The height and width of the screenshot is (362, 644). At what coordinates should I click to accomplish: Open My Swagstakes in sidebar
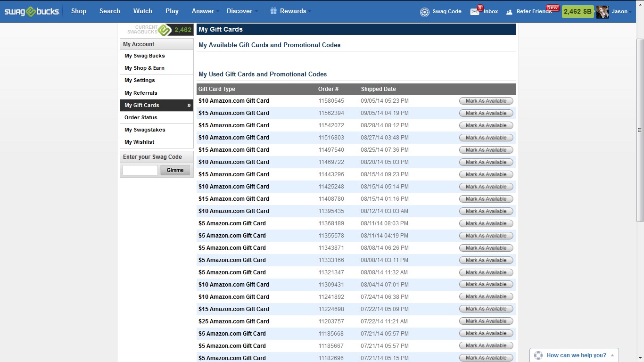tap(157, 130)
